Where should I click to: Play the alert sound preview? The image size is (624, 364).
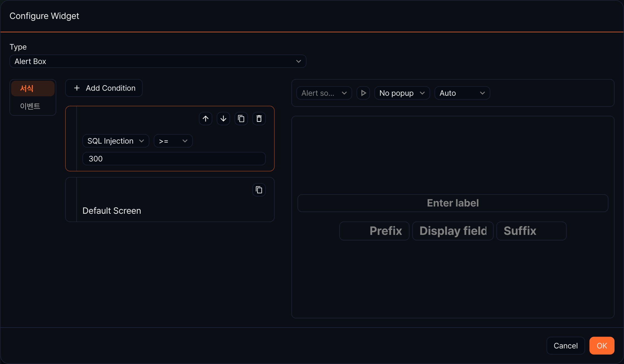pos(363,93)
